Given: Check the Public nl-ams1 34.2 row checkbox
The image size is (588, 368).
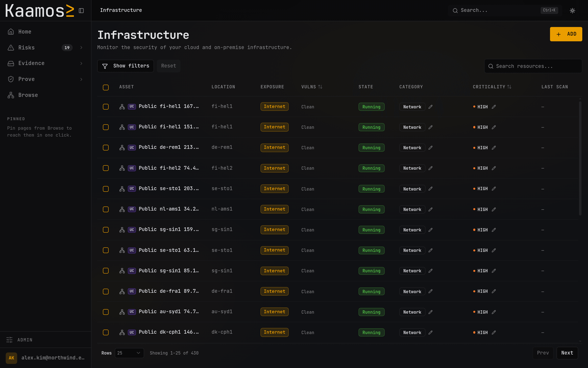Looking at the screenshot, I should (106, 209).
